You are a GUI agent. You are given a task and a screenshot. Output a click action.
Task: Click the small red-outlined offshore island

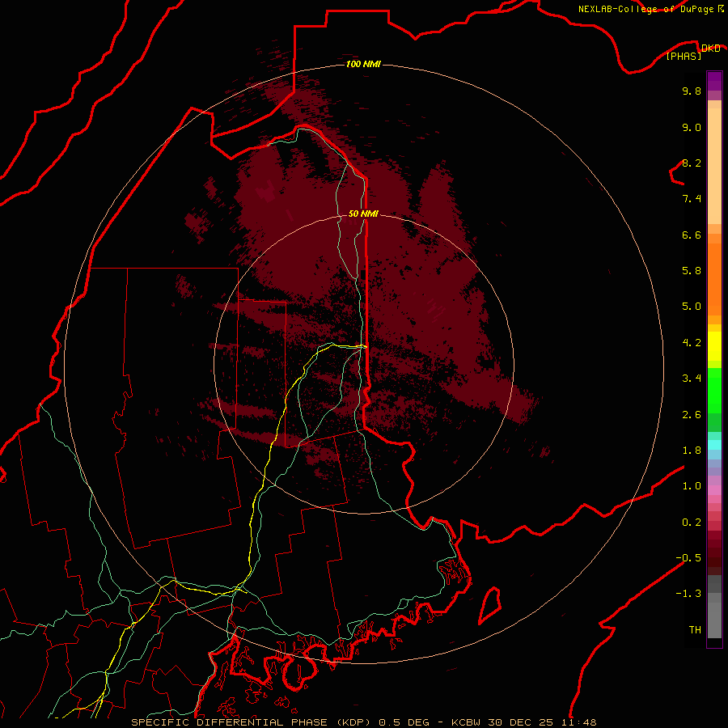point(490,605)
